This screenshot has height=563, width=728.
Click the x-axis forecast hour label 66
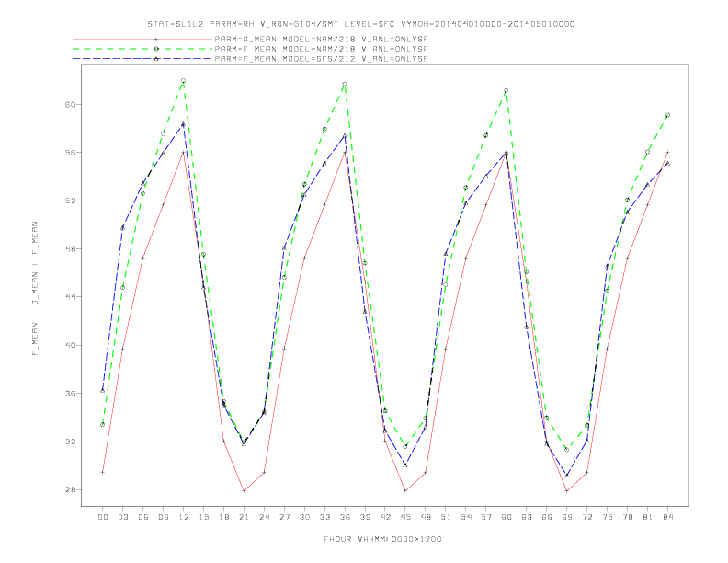tap(547, 517)
